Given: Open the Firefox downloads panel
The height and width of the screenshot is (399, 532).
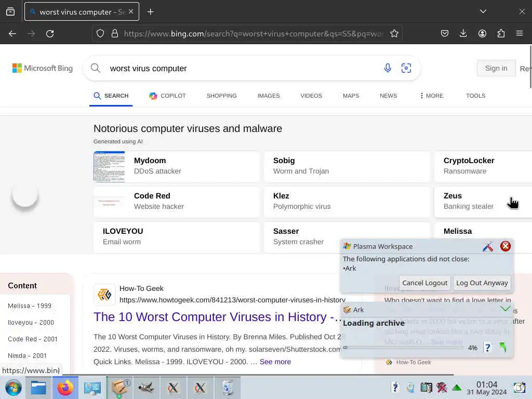Looking at the screenshot, I should point(463,34).
